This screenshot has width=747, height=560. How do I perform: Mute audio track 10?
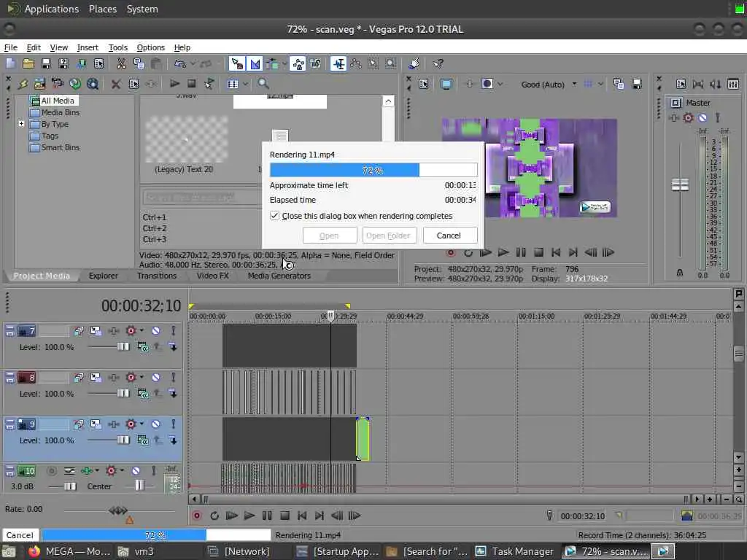pos(136,471)
